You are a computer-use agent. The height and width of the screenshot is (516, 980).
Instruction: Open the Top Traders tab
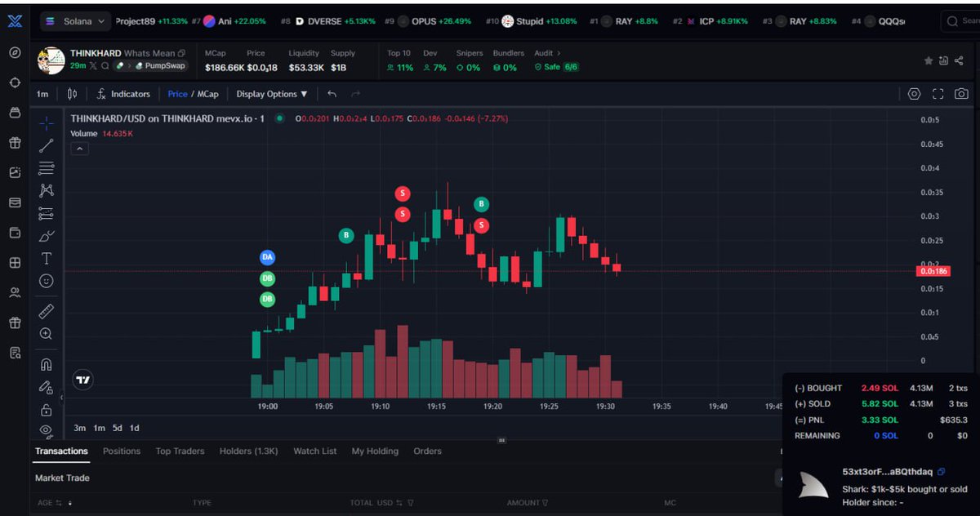pyautogui.click(x=180, y=451)
